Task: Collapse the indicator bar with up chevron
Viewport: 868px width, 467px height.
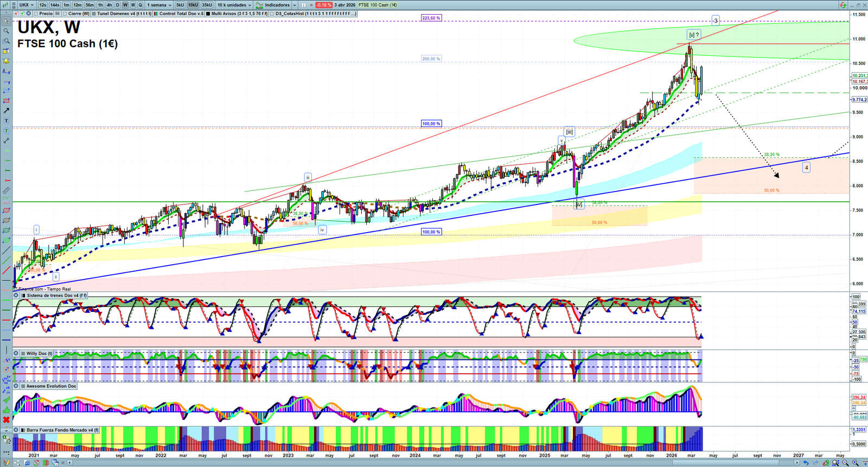Action: point(6,14)
